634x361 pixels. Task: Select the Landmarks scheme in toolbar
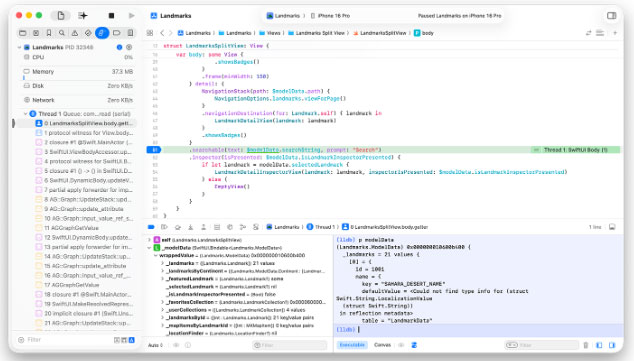[x=283, y=16]
